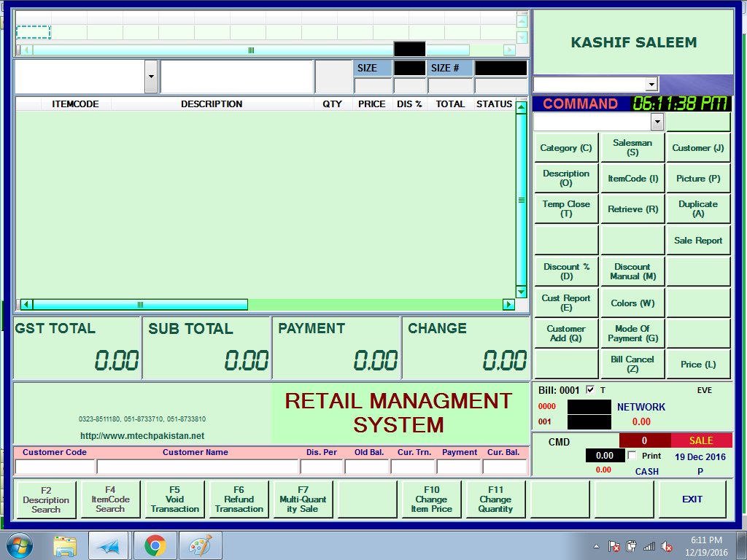The image size is (747, 560).
Task: Open the mtechpakistan.net website link
Action: 142,436
